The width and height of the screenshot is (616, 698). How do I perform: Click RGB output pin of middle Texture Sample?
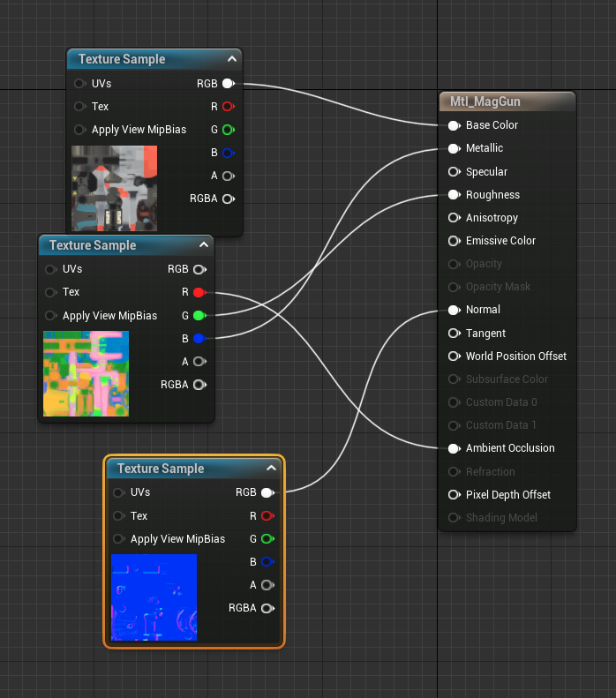[199, 269]
